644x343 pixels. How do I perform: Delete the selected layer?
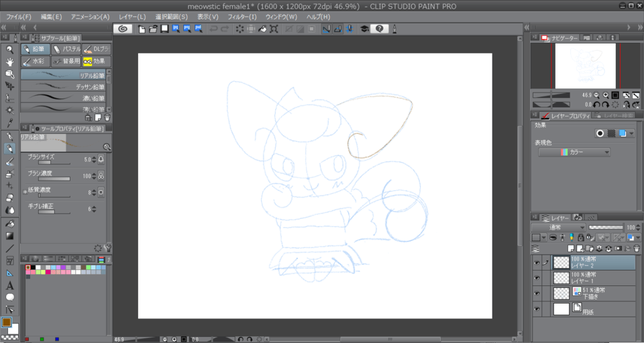[x=637, y=249]
